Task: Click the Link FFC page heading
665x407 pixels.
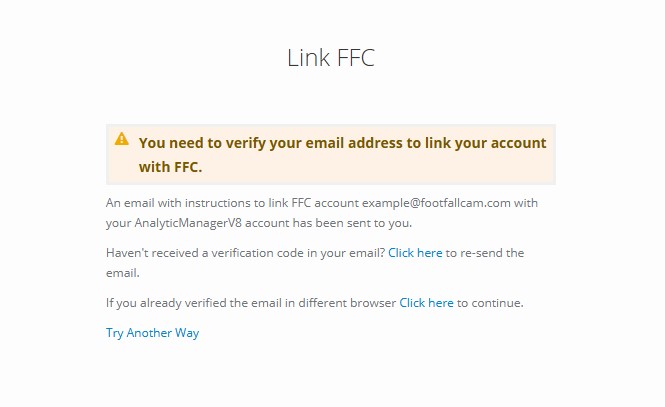Action: tap(331, 58)
